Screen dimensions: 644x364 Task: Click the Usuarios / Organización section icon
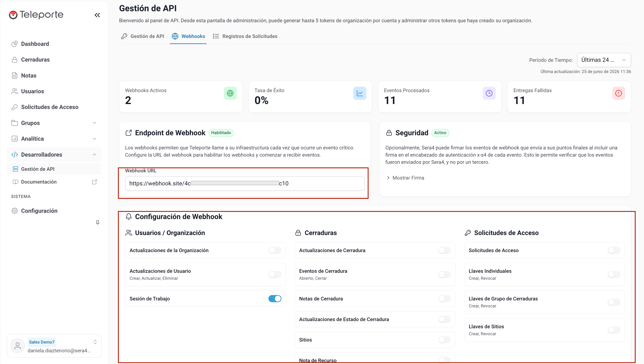[x=129, y=233]
